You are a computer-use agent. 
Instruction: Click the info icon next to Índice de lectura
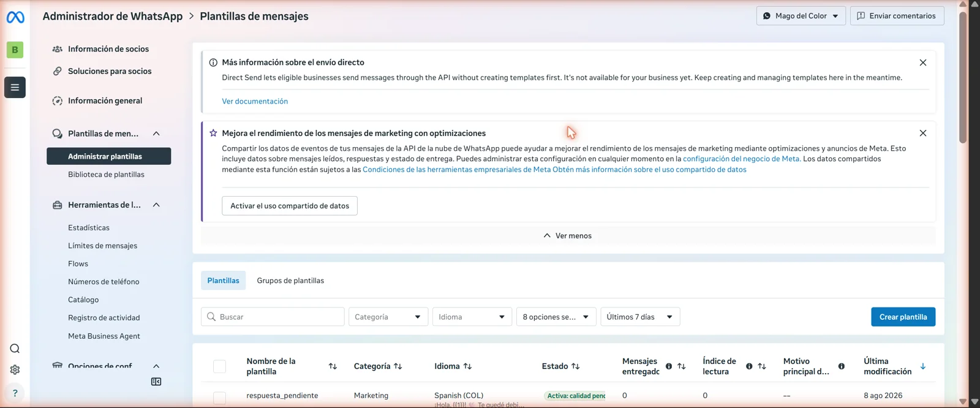(x=749, y=366)
